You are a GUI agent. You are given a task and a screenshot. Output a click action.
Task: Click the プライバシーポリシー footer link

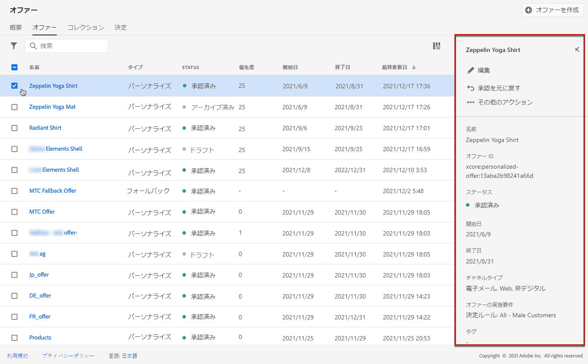coord(68,356)
